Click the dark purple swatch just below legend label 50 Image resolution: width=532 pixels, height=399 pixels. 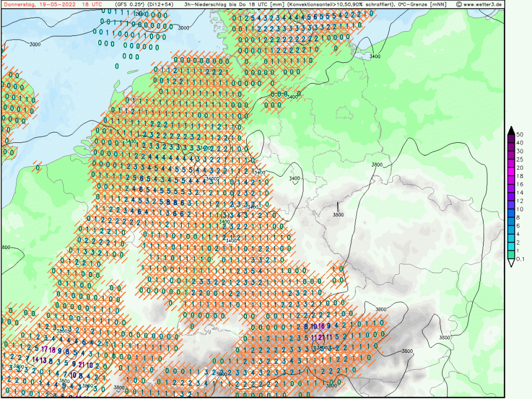coord(511,138)
